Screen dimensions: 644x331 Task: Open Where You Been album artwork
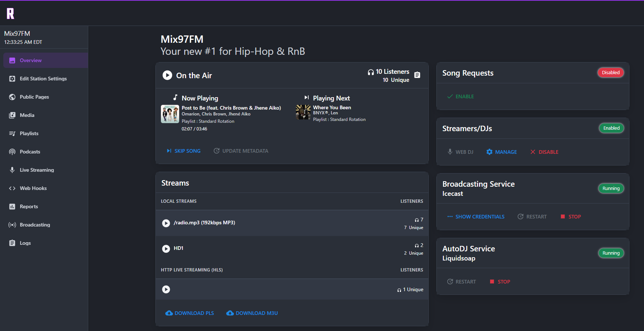pos(303,112)
